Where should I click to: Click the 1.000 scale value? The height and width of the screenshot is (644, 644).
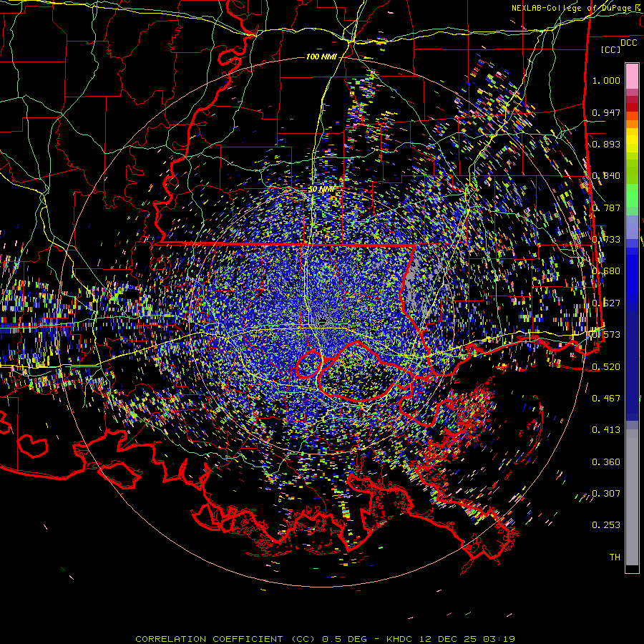click(x=606, y=80)
